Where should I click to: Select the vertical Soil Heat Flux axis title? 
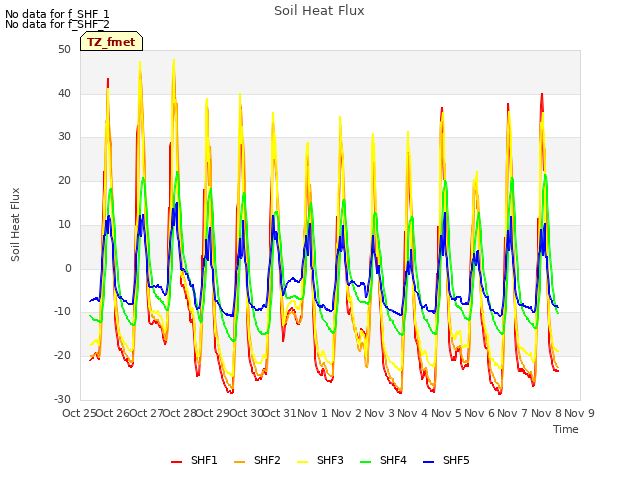tap(15, 224)
